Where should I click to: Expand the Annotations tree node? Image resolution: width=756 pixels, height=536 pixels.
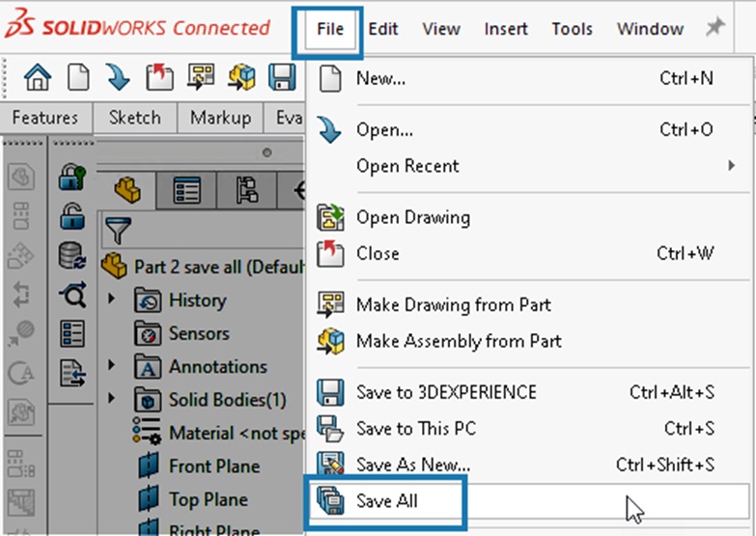coord(112,366)
